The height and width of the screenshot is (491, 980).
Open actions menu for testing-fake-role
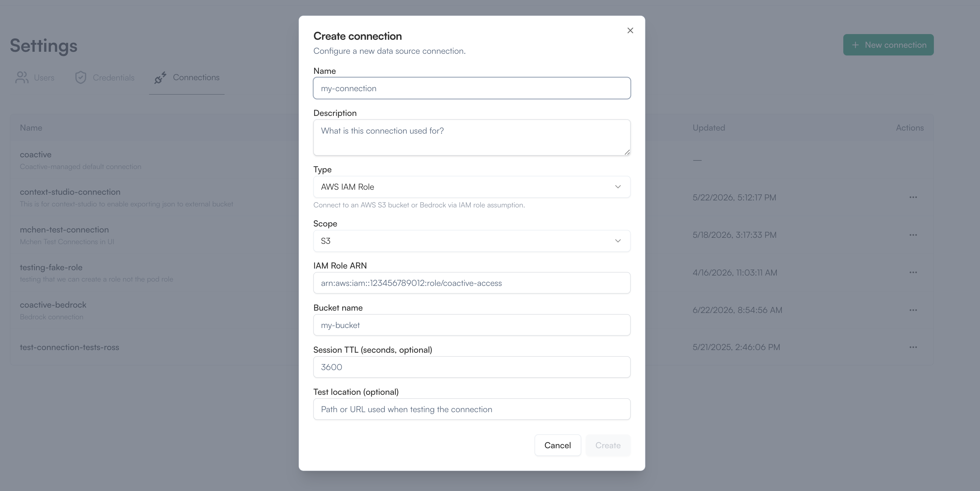point(913,273)
